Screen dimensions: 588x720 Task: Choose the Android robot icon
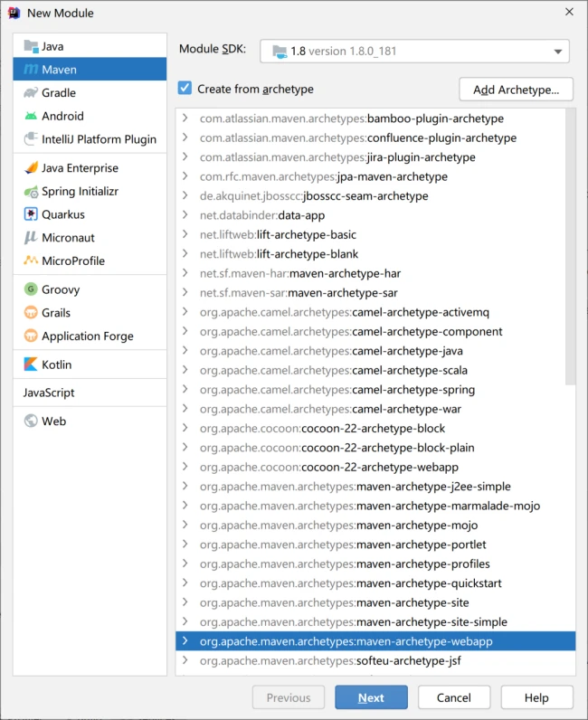pyautogui.click(x=31, y=116)
